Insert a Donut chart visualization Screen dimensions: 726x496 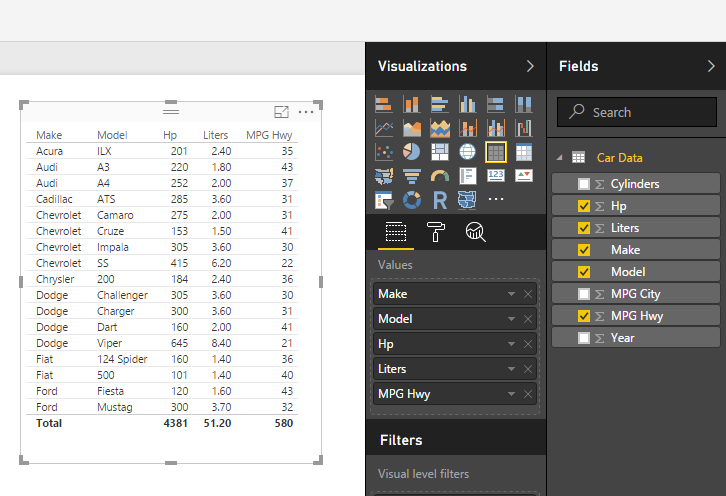412,200
